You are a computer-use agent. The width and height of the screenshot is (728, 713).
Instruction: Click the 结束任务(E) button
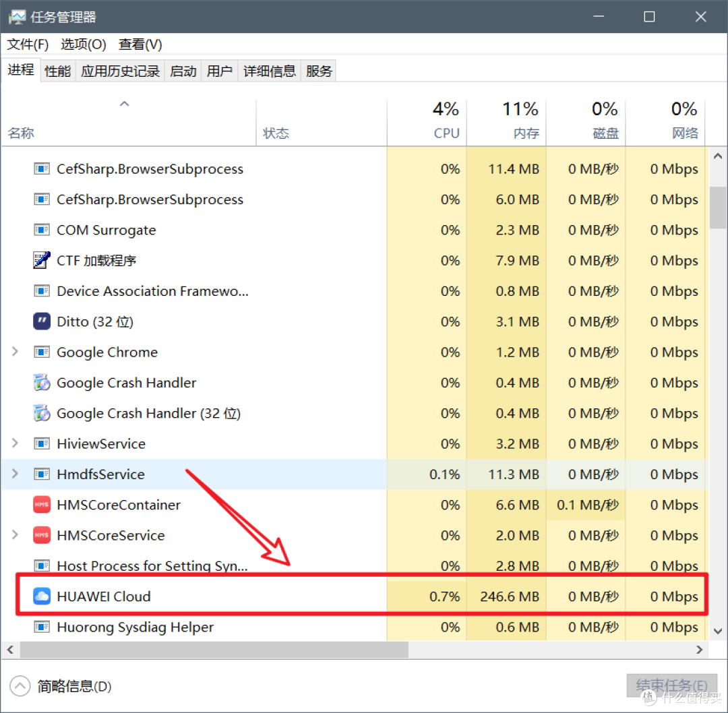pyautogui.click(x=672, y=685)
